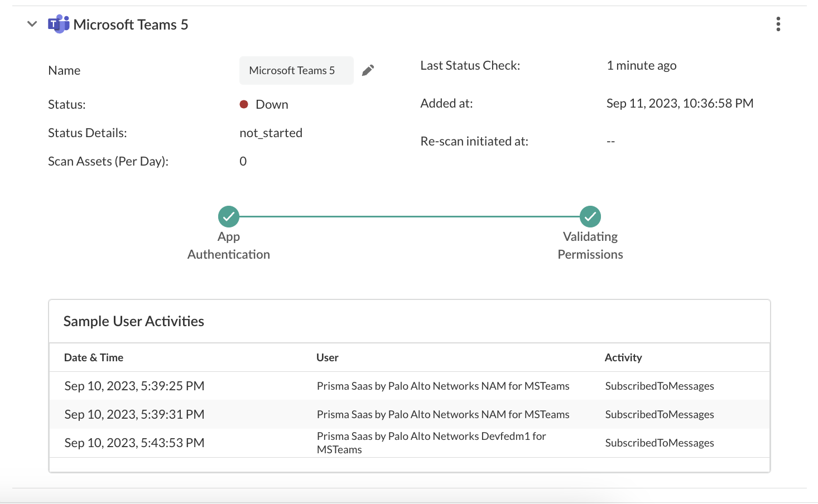
Task: Click the pencil edit name icon
Action: (x=368, y=70)
